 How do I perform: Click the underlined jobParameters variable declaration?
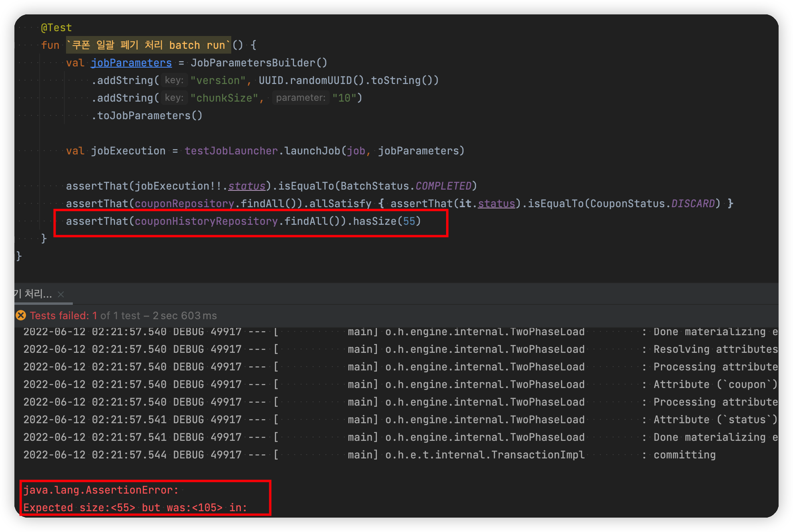pos(131,63)
